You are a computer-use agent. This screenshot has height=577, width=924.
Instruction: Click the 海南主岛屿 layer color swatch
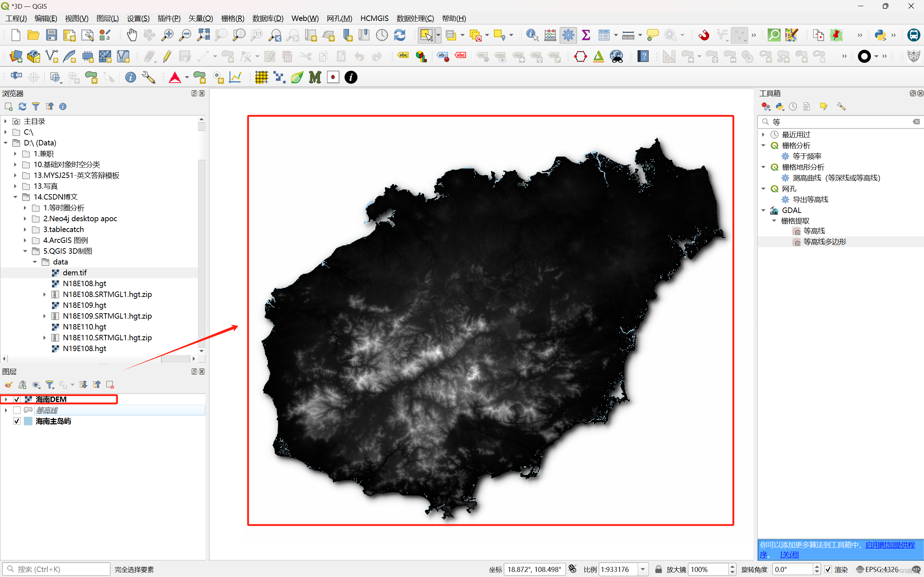point(28,421)
